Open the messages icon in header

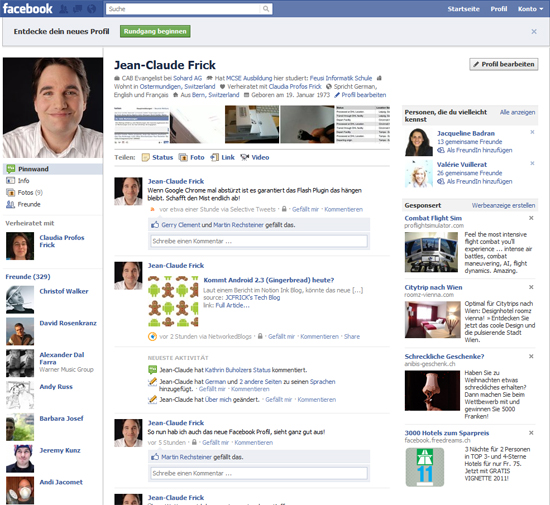click(x=77, y=8)
